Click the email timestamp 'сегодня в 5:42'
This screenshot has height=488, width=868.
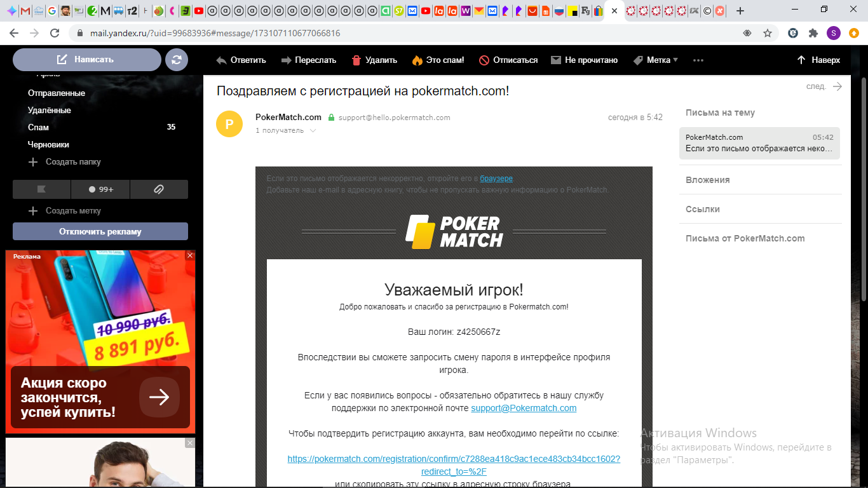[635, 118]
